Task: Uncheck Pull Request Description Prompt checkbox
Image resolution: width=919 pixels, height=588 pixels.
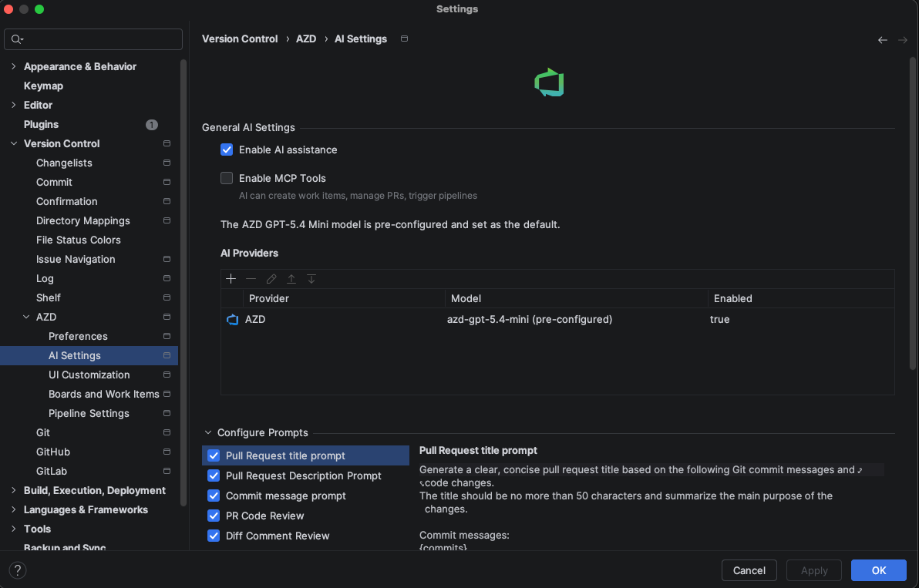Action: pos(214,475)
